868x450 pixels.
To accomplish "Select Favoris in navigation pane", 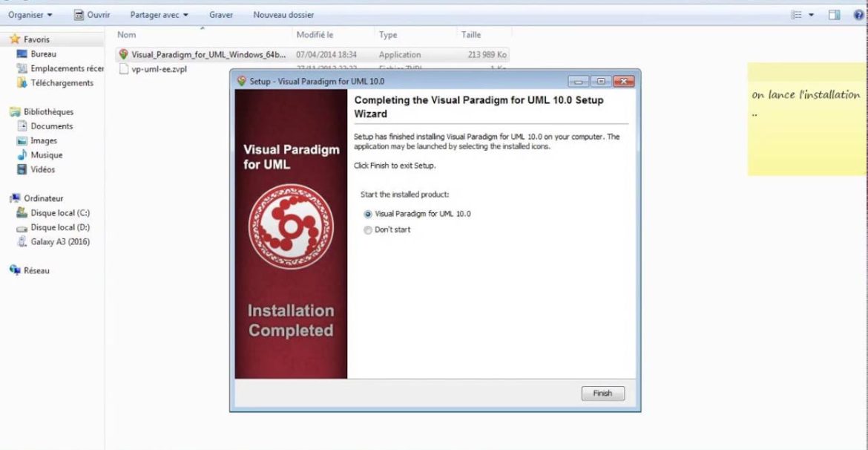I will click(36, 40).
